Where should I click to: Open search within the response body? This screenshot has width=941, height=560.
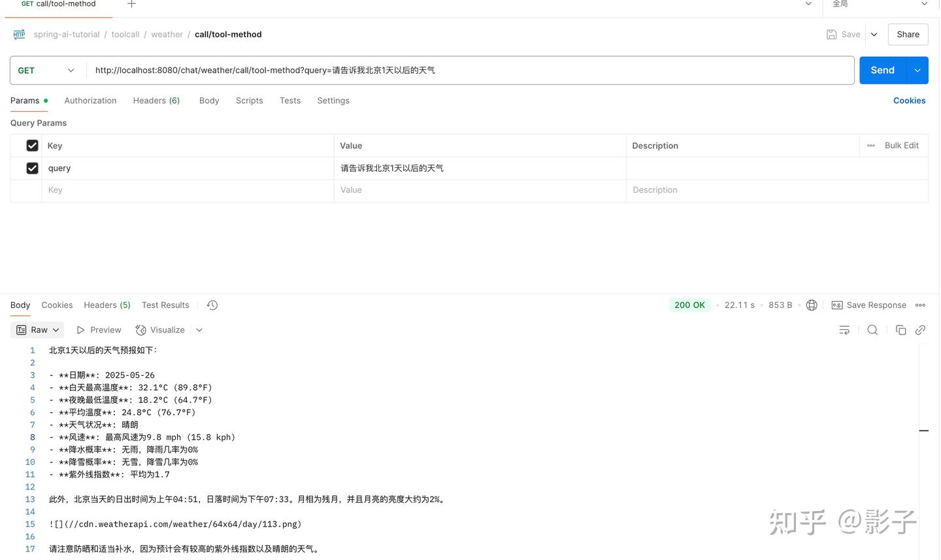point(872,330)
